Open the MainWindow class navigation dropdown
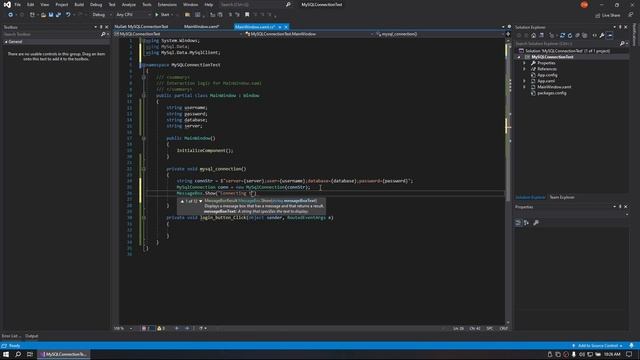The height and width of the screenshot is (360, 640). click(309, 34)
